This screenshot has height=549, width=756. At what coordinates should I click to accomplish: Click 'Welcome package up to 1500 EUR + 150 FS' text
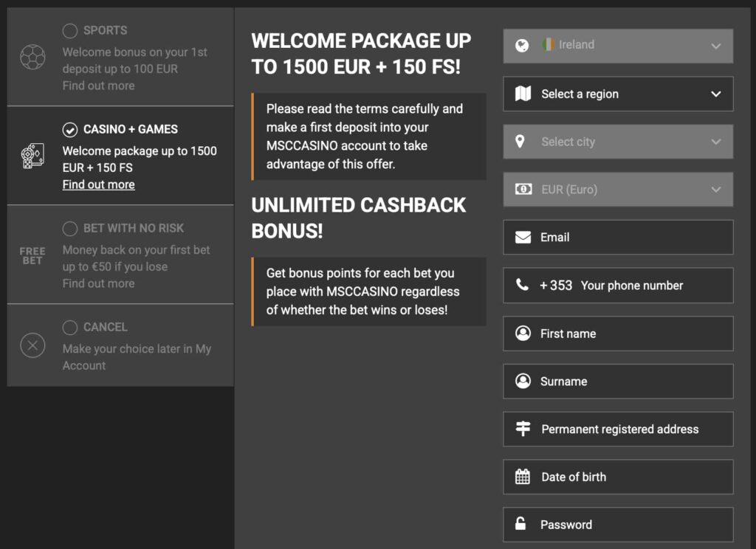click(140, 159)
